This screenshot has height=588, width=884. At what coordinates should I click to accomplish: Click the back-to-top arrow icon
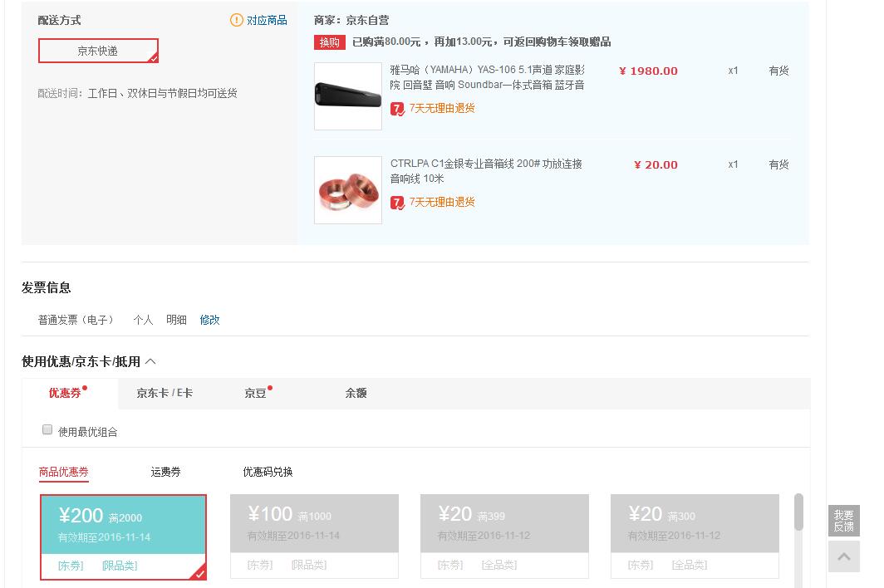(843, 556)
